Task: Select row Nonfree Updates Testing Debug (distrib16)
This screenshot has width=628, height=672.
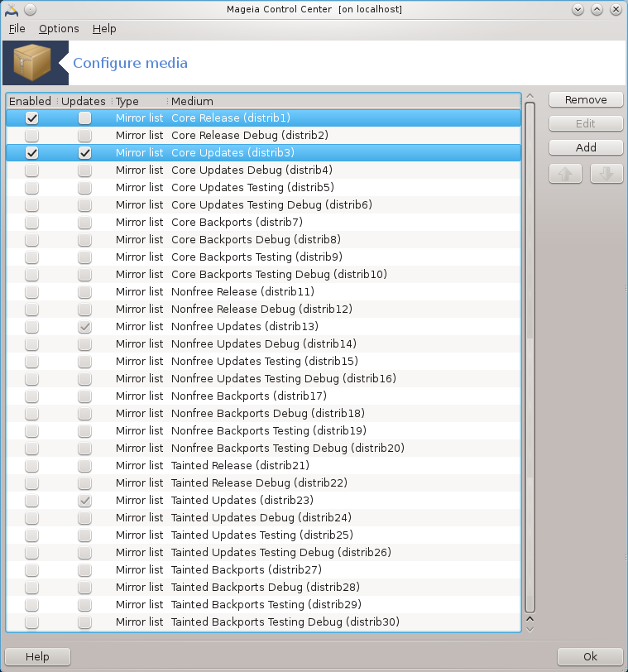Action: [x=263, y=379]
